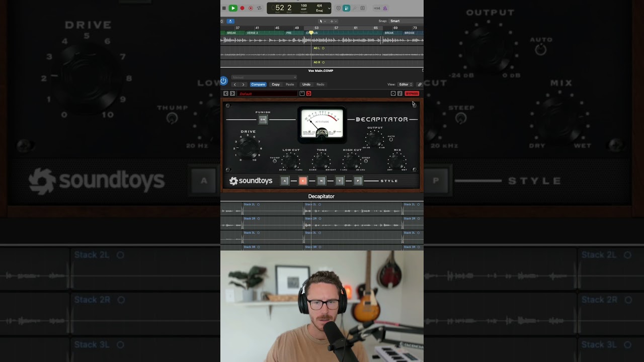Image resolution: width=644 pixels, height=362 pixels.
Task: Click the Soundtoys logo
Action: (x=251, y=181)
